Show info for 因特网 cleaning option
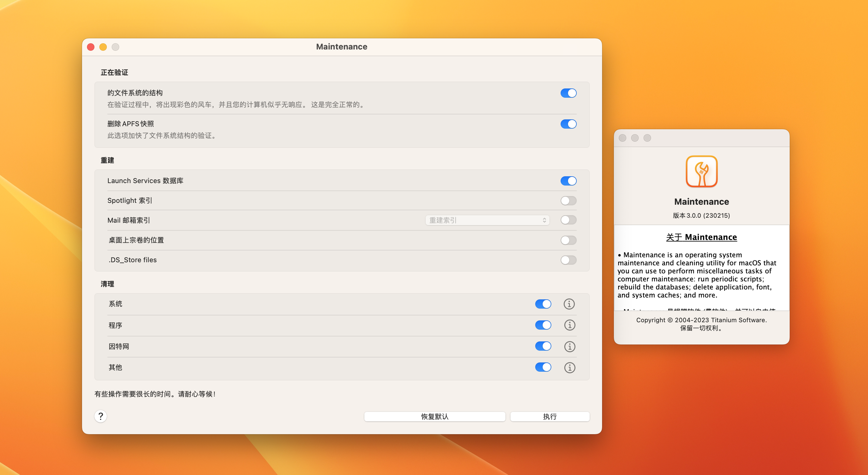Screen dimensions: 868x475 [x=570, y=346]
